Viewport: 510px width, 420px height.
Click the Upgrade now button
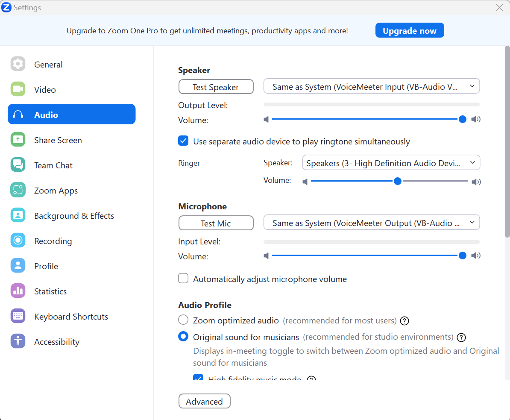(410, 31)
